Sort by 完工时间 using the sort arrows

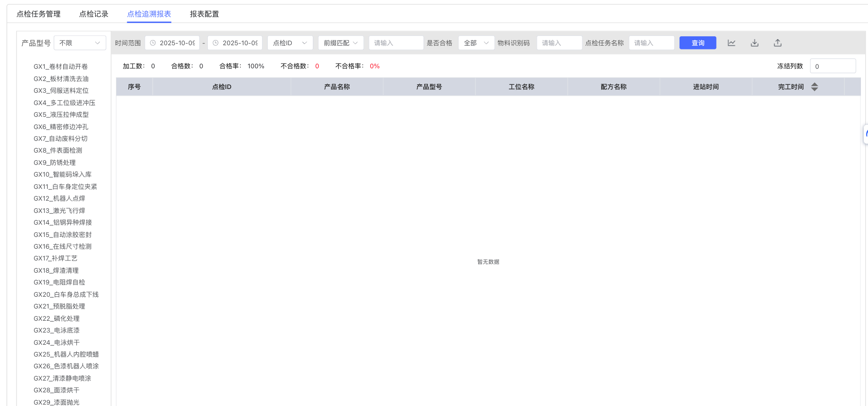(814, 87)
